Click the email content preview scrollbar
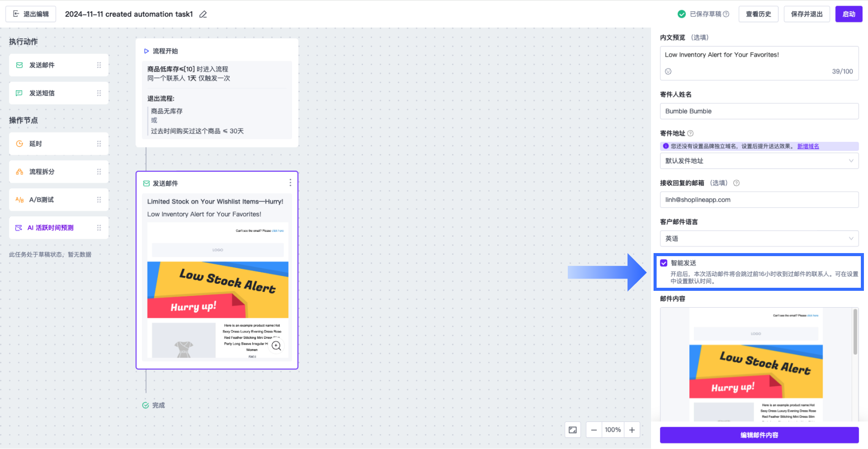Viewport: 868px width, 449px height. [855, 332]
